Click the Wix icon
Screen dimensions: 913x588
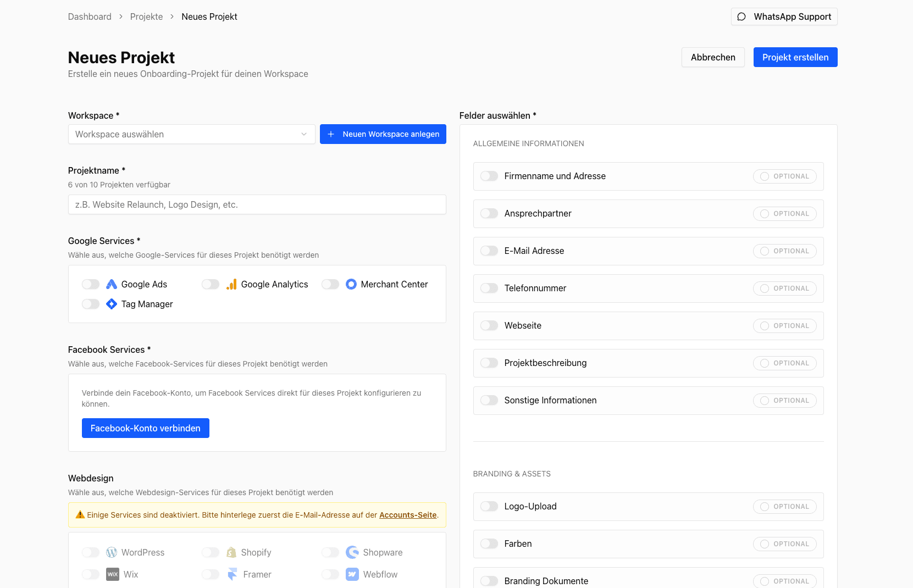[x=113, y=574]
